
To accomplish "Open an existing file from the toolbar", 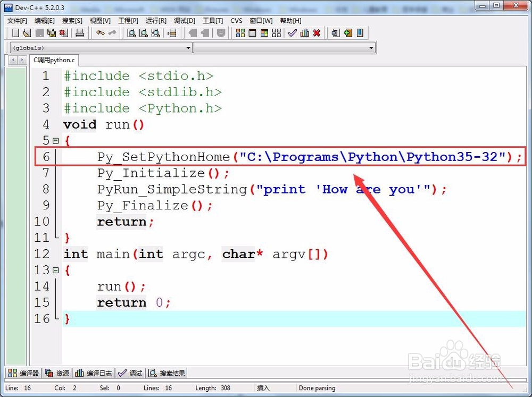I will (27, 33).
